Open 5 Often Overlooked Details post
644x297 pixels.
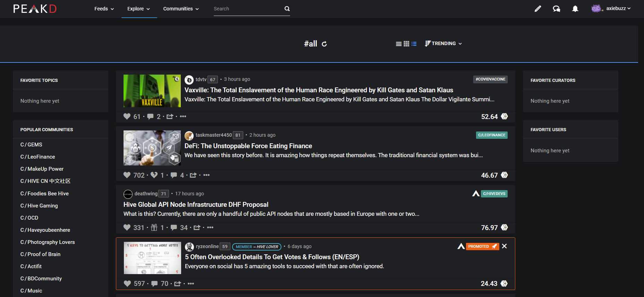pyautogui.click(x=272, y=257)
